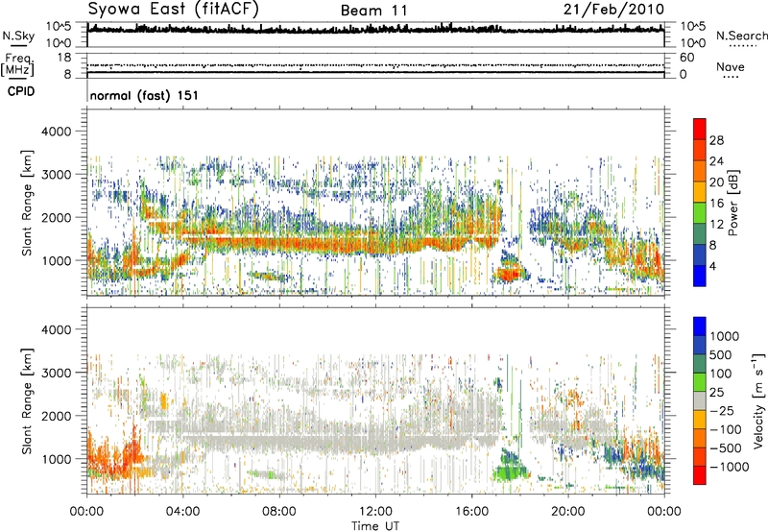Click the "500" label on the Velocity color bar

pyautogui.click(x=721, y=355)
